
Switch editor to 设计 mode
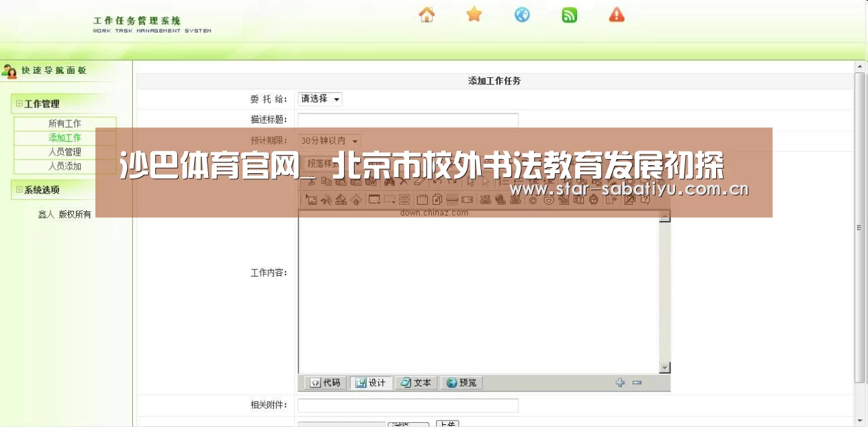tap(371, 383)
